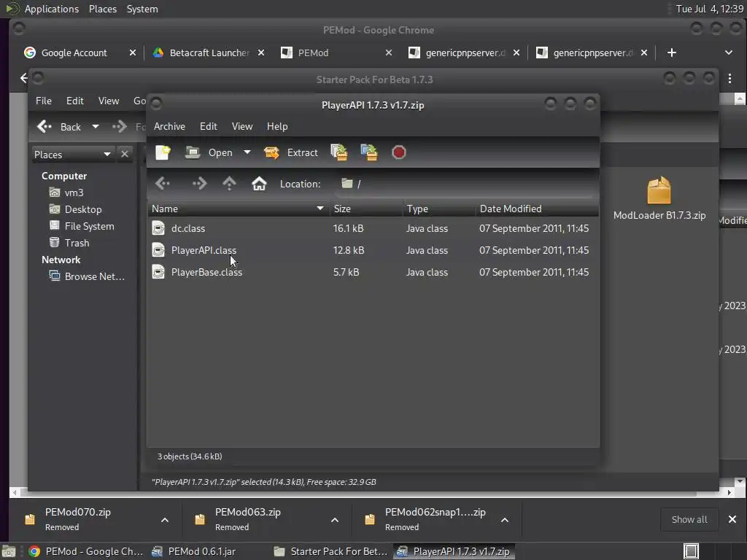Click Show all downloads
Viewport: 747px width, 560px height.
(689, 519)
